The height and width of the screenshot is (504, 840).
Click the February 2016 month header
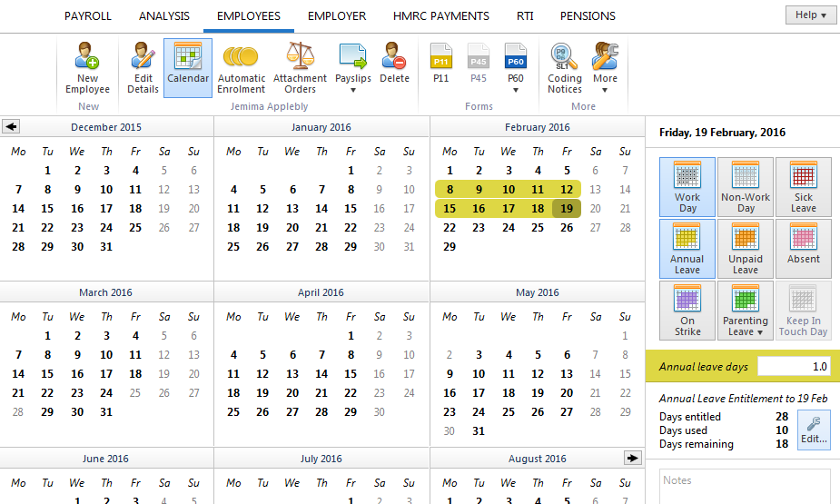click(538, 127)
